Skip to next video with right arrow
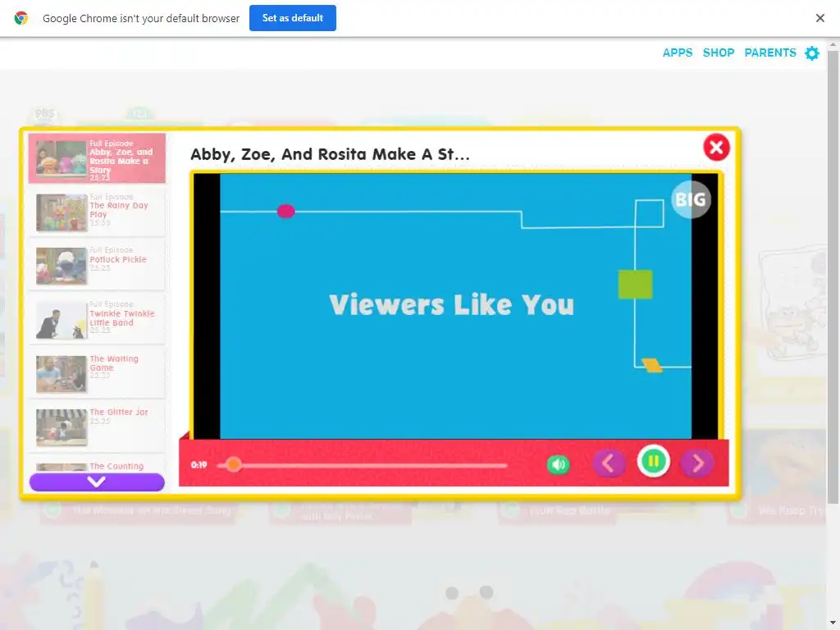This screenshot has width=840, height=630. [x=697, y=463]
